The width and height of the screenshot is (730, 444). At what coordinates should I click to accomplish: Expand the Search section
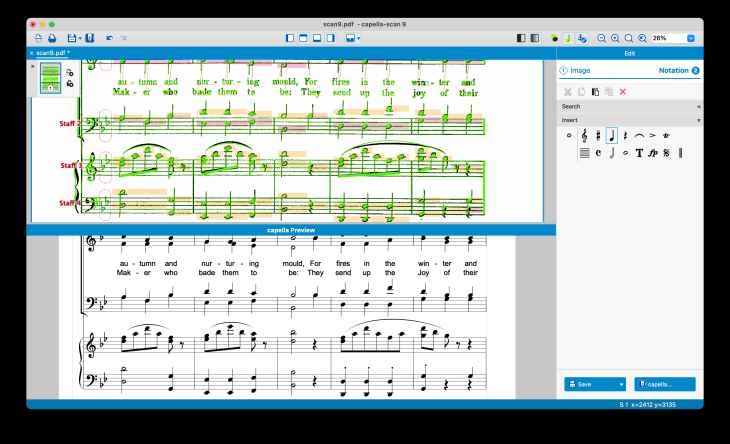[698, 106]
